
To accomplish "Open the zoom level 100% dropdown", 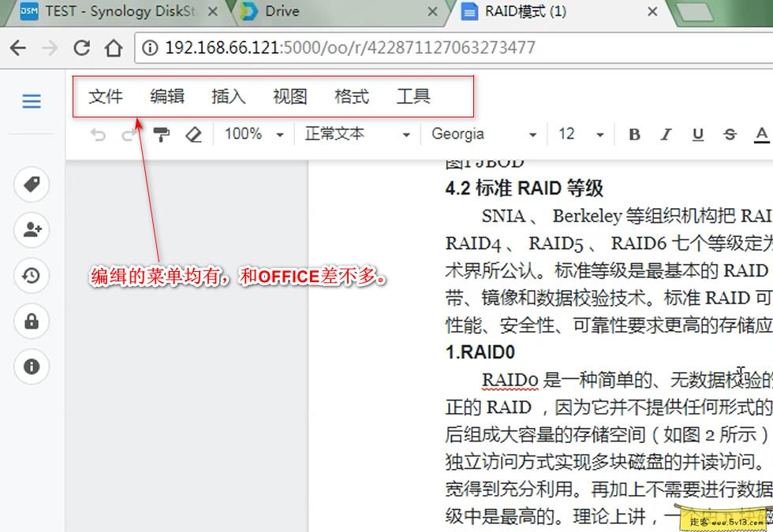I will 252,134.
